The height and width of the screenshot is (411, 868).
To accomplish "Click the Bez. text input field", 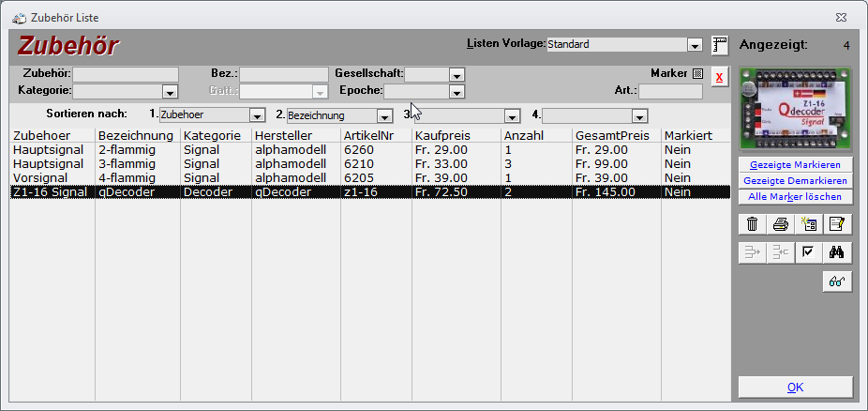I will point(283,75).
